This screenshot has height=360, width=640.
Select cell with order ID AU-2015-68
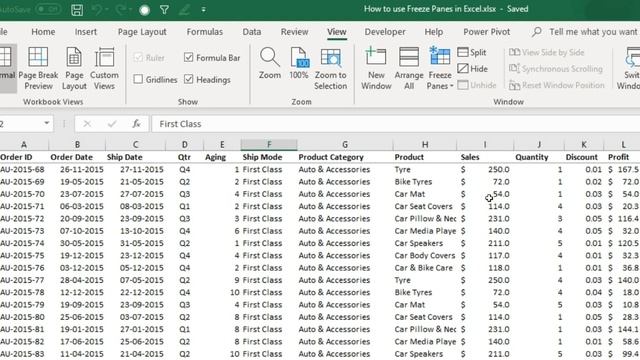click(x=24, y=169)
